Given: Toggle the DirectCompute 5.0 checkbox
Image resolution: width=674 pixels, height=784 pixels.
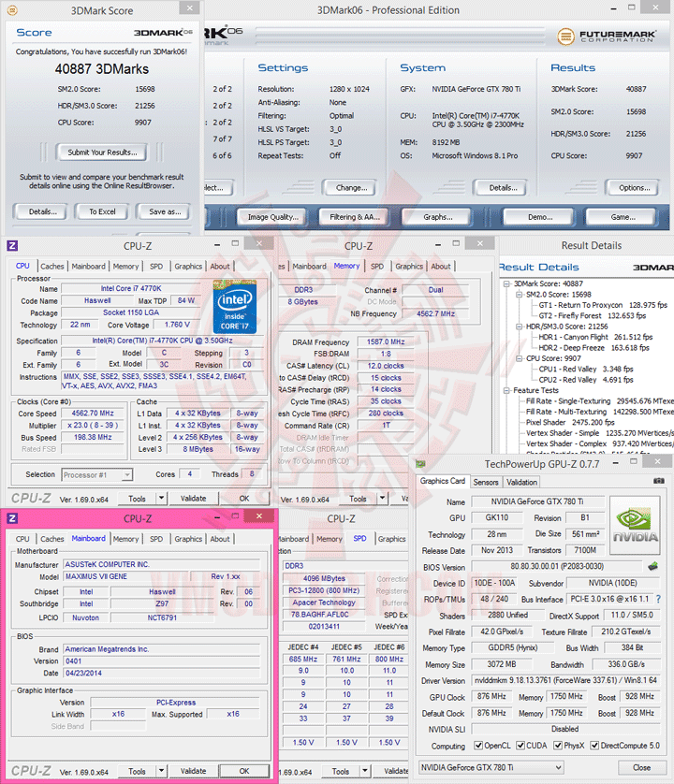Looking at the screenshot, I should click(594, 746).
